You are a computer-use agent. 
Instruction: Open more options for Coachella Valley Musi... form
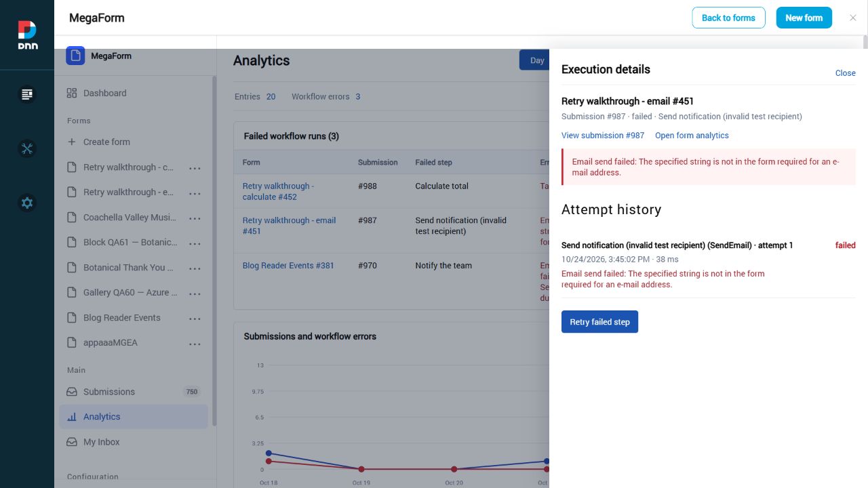point(195,218)
